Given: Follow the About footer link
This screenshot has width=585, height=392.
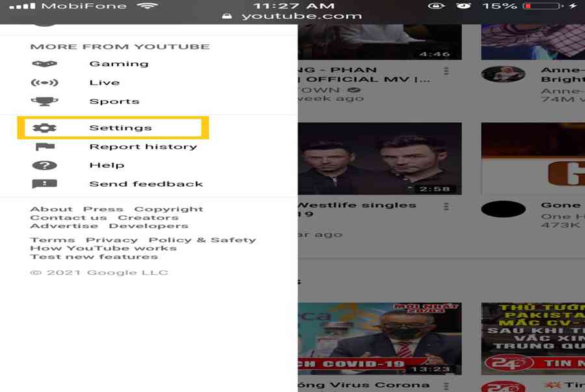Looking at the screenshot, I should [51, 209].
